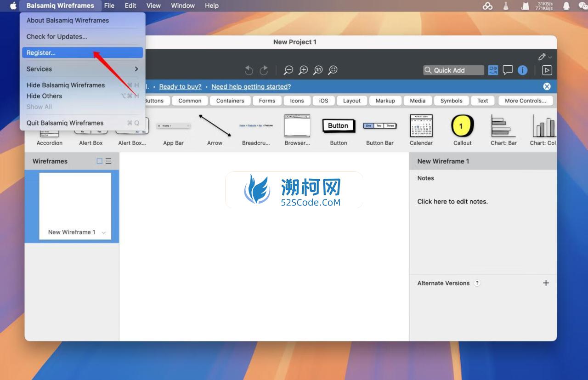This screenshot has width=588, height=380.
Task: Click the WeChat menu bar icon
Action: (582, 6)
